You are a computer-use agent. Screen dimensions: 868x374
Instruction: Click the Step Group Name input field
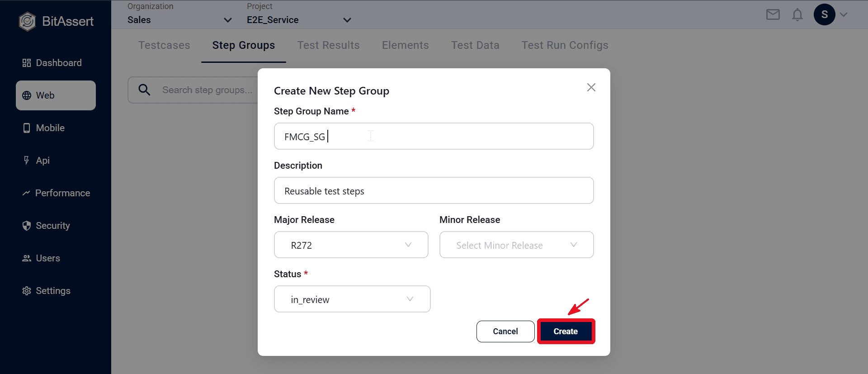pos(434,136)
